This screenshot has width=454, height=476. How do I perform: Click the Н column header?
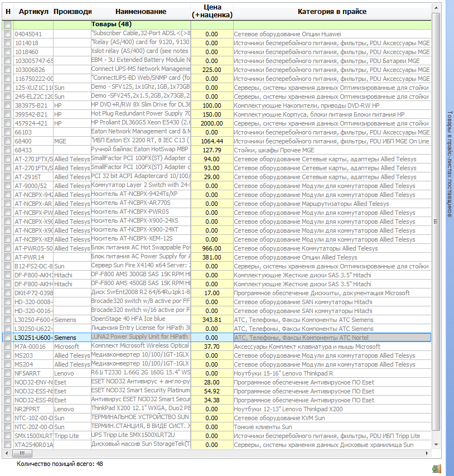pos(8,12)
